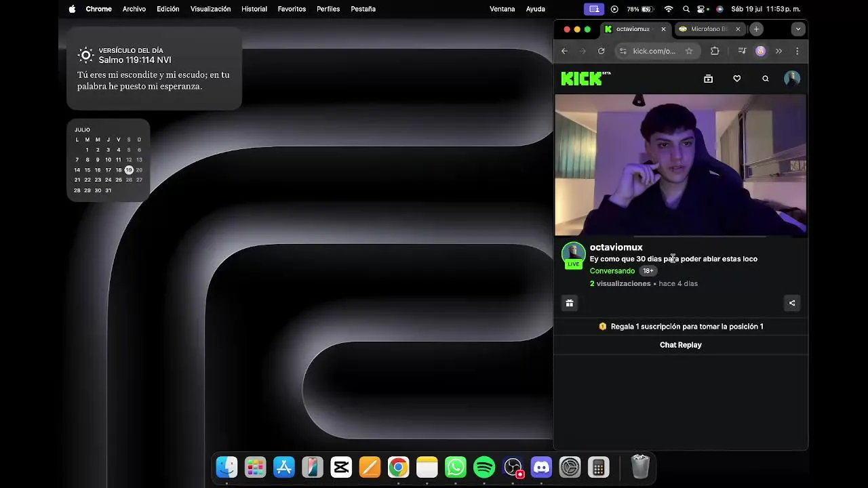Open the Chrome application menu
This screenshot has width=868, height=488.
99,9
